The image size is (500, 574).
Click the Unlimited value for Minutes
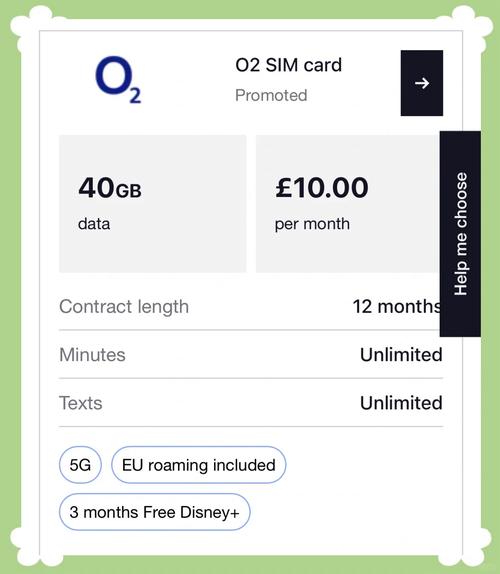point(401,355)
